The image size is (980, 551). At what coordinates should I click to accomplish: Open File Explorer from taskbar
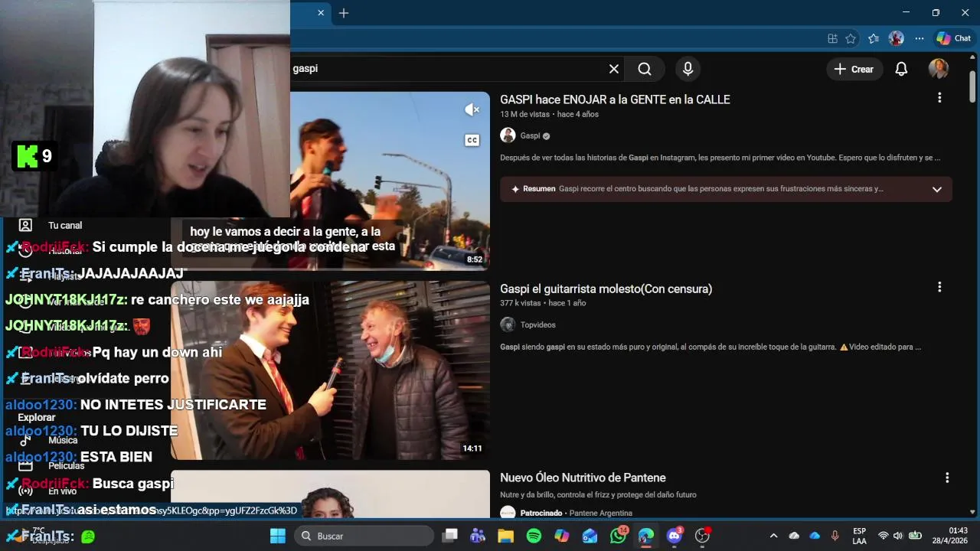(x=505, y=536)
